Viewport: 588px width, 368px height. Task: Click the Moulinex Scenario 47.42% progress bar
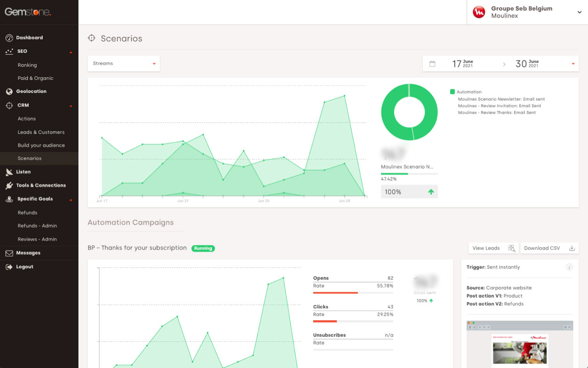tap(409, 174)
